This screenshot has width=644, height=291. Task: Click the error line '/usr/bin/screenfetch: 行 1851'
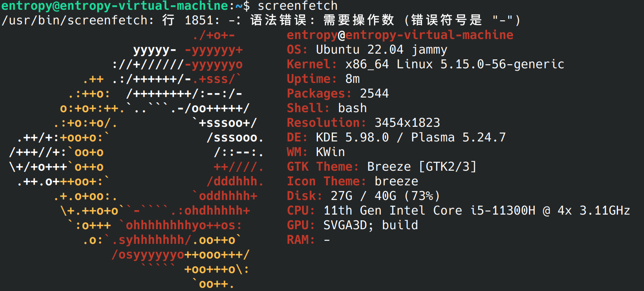(x=108, y=20)
